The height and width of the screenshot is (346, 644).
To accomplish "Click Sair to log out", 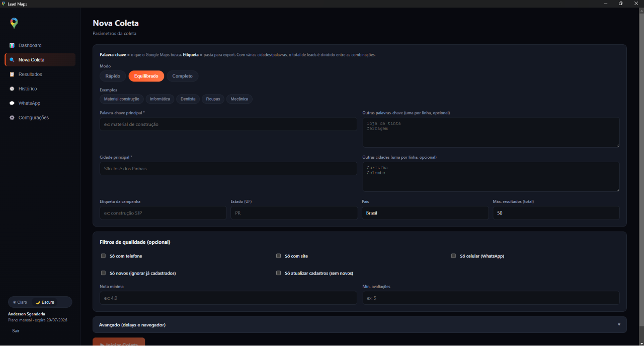I will pyautogui.click(x=16, y=331).
